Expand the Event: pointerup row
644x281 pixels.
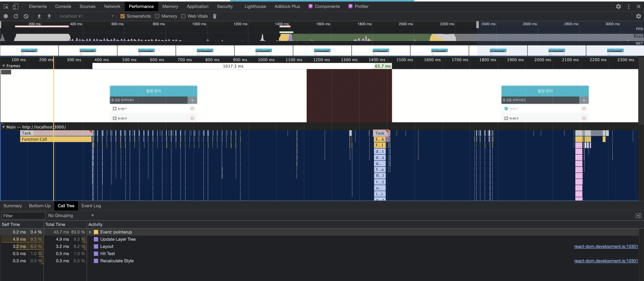(x=90, y=232)
